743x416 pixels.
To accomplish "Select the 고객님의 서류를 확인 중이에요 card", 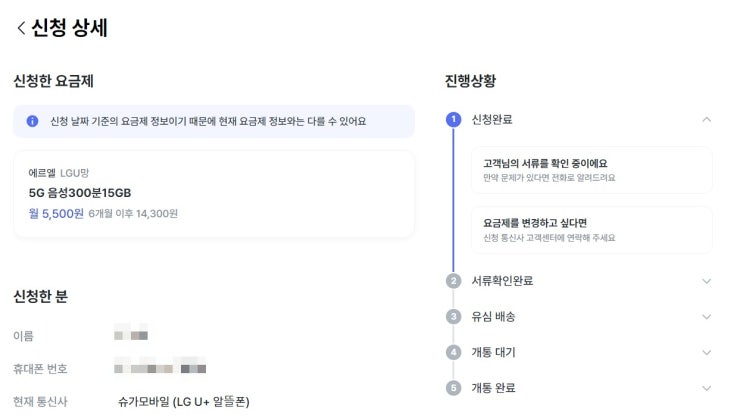I will point(591,169).
